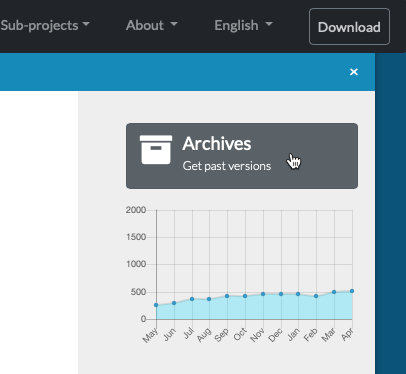Click the 2000 y-axis label
406x374 pixels.
click(x=136, y=210)
